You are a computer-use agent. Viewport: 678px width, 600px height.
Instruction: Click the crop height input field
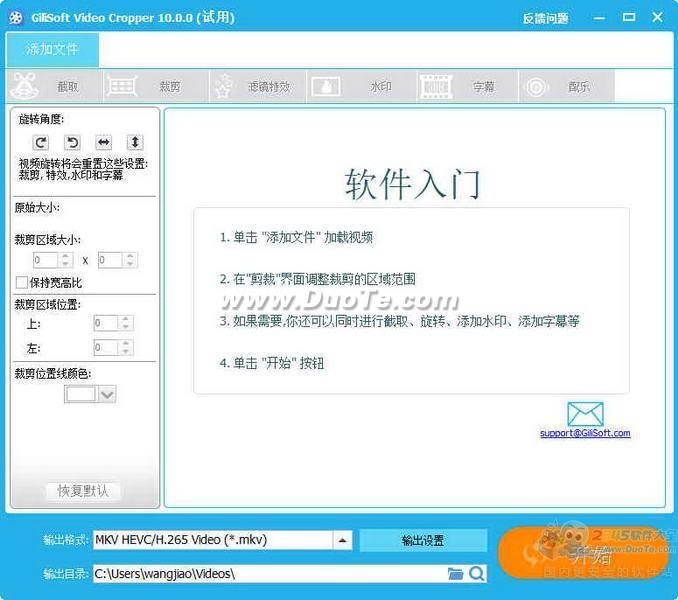point(110,260)
